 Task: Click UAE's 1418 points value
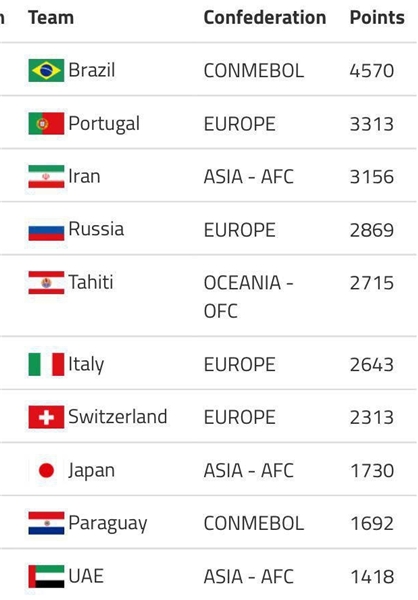pos(372,576)
